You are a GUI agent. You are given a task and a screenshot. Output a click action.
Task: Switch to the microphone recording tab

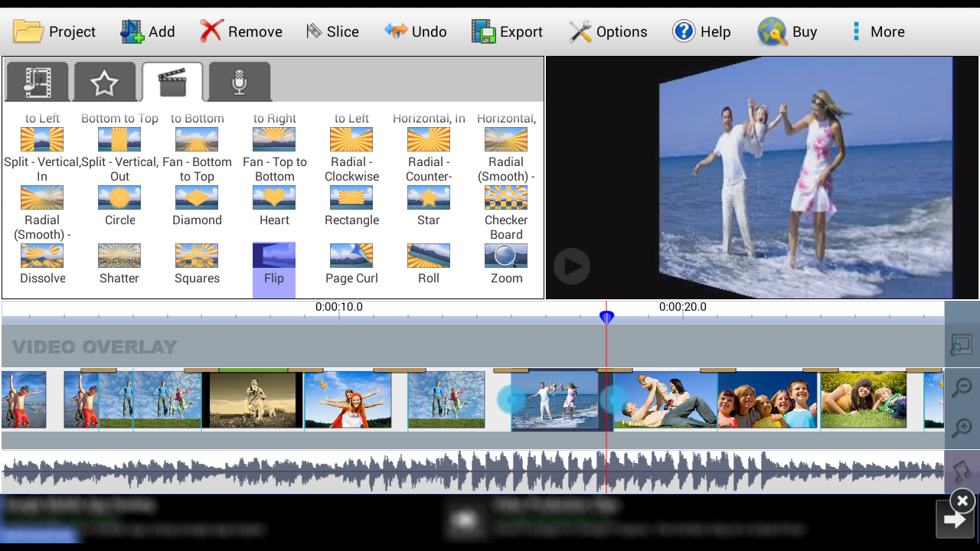click(x=240, y=83)
